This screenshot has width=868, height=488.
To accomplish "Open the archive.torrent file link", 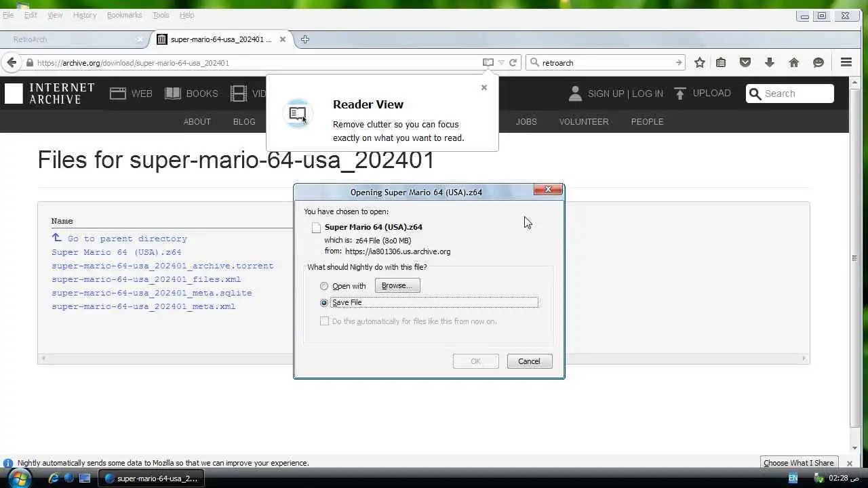I will pos(163,266).
